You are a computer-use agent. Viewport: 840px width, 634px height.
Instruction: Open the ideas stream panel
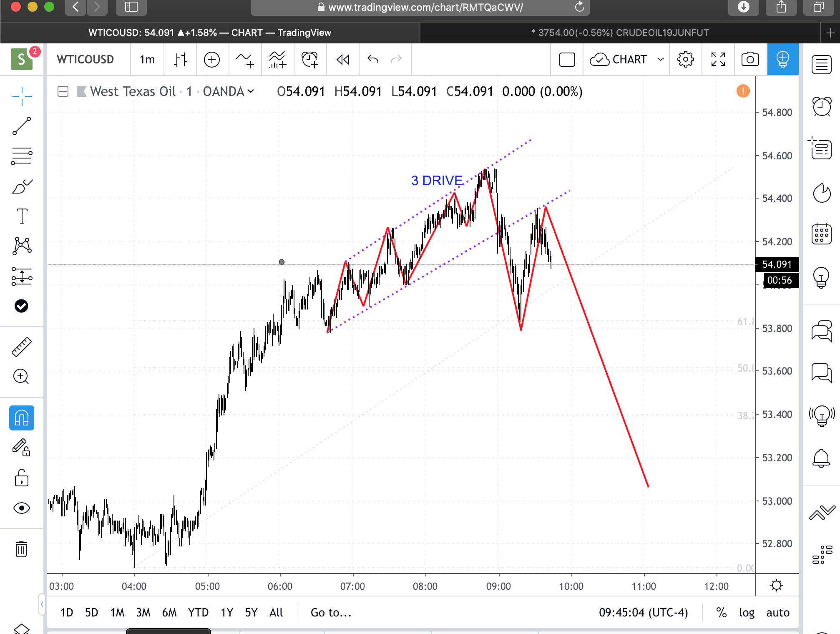point(822,416)
